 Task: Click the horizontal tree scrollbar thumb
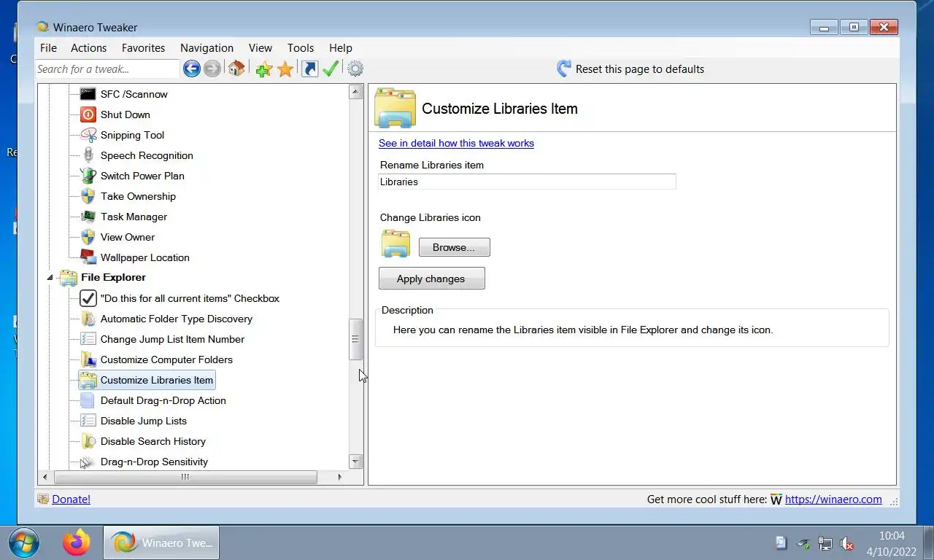185,477
